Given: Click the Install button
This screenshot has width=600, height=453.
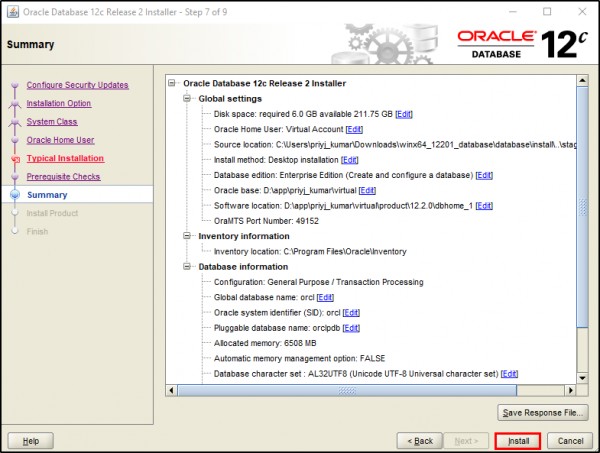Looking at the screenshot, I should click(x=518, y=441).
